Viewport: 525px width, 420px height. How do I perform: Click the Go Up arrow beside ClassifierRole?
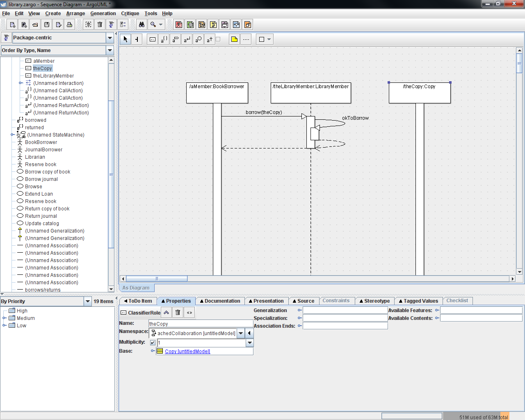(166, 313)
